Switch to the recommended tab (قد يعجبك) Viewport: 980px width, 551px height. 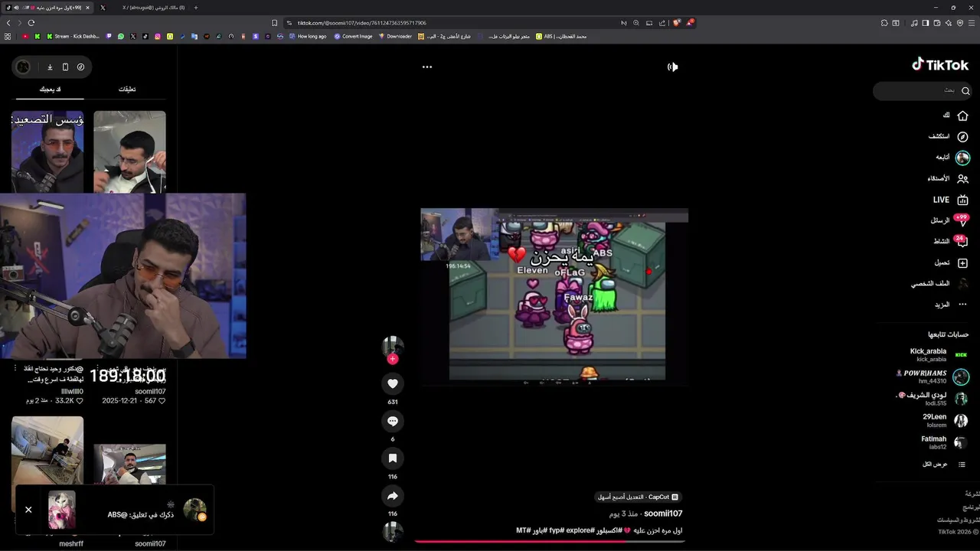coord(50,90)
